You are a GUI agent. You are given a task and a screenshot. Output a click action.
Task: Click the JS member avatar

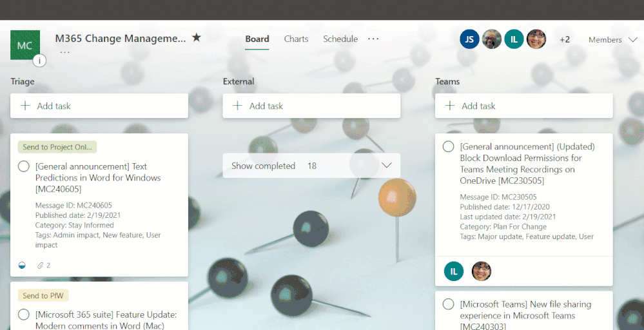click(469, 39)
